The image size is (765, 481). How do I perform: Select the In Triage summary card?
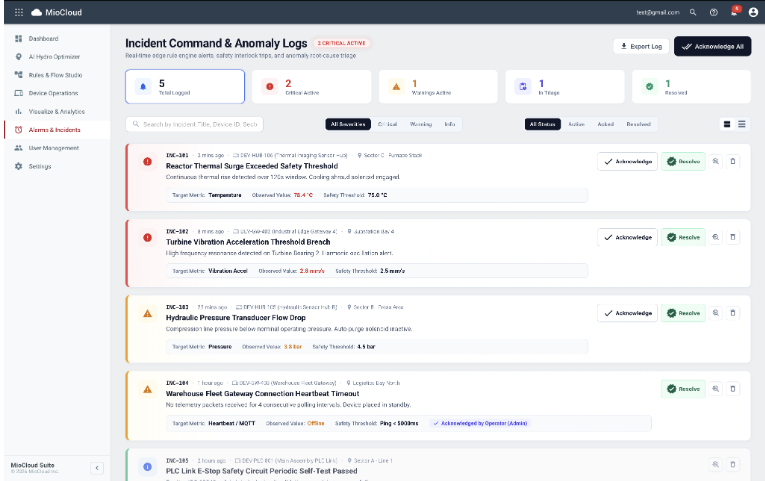coord(565,86)
